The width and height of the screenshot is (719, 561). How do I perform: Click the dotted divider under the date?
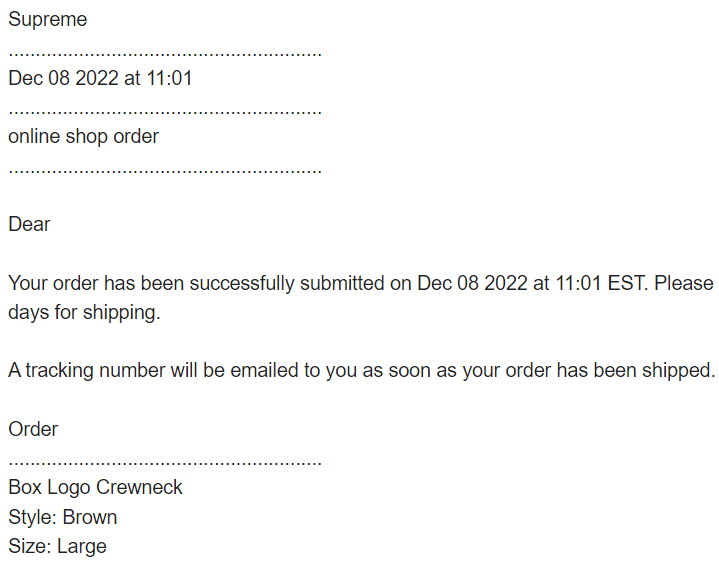(x=165, y=112)
